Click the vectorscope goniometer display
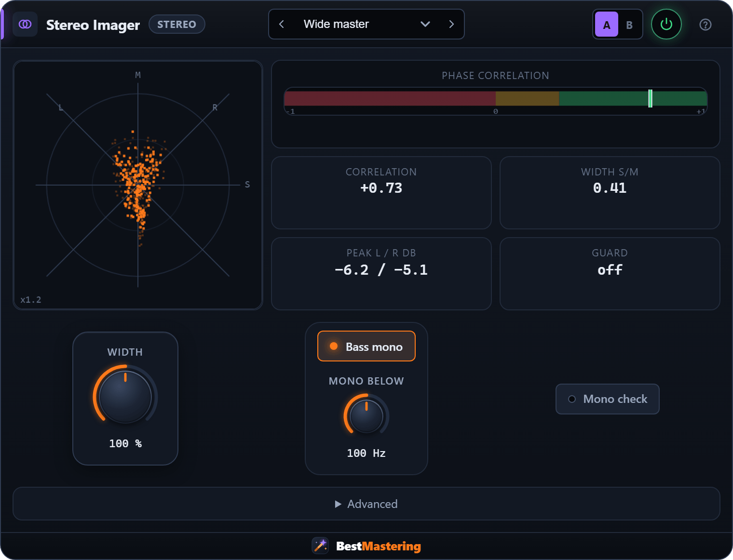Screen dimensions: 733x560 (x=138, y=185)
